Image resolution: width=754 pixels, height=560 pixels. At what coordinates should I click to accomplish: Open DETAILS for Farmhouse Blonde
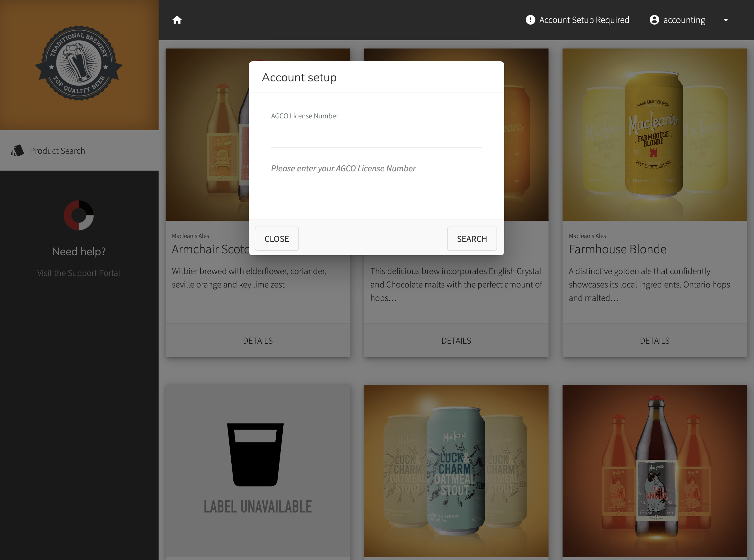tap(654, 340)
